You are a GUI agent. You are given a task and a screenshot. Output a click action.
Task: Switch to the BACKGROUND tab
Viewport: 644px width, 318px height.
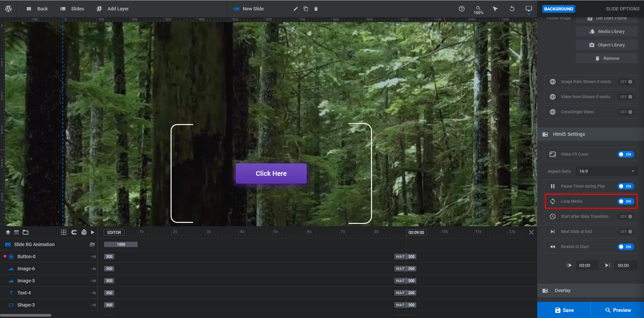point(559,9)
